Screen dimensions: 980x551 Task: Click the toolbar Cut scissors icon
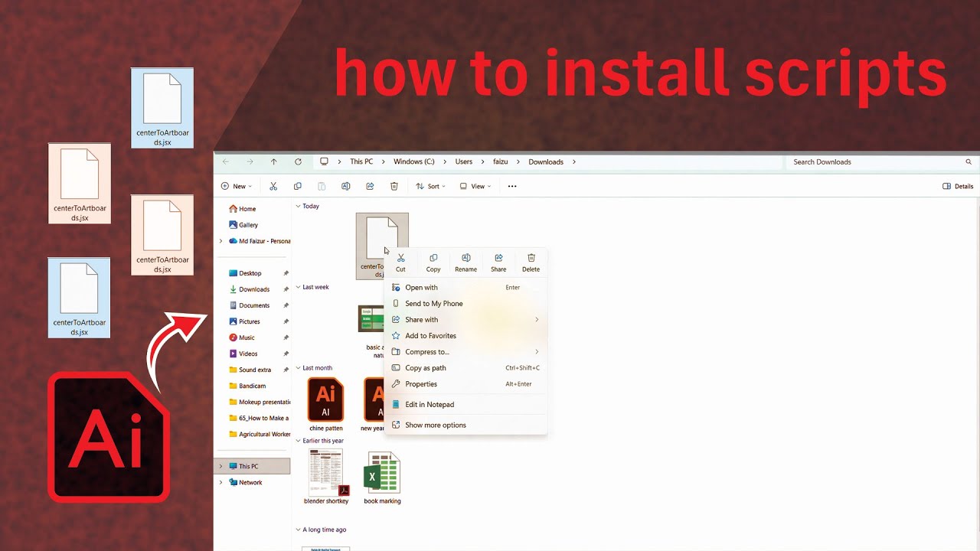(273, 186)
